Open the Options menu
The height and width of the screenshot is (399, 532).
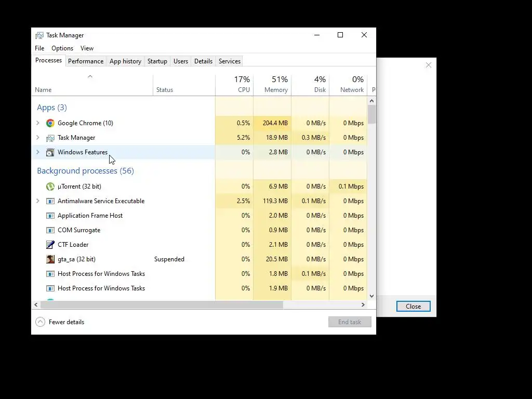coord(62,48)
